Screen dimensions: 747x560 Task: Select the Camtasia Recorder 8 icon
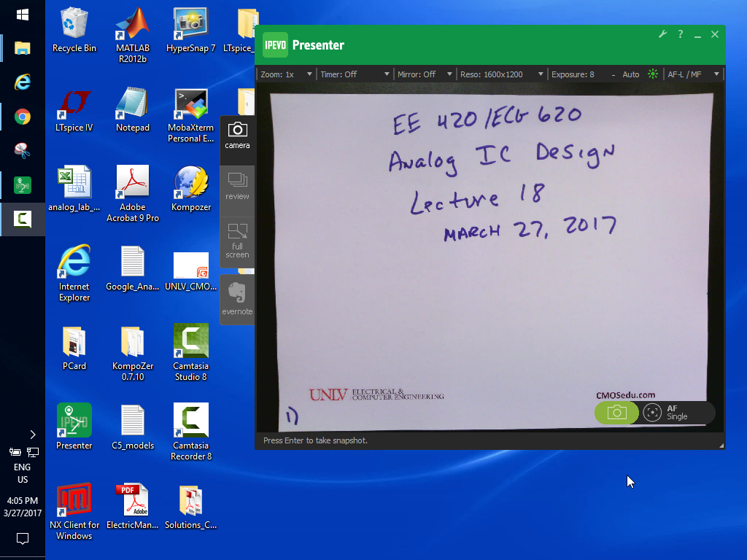190,432
